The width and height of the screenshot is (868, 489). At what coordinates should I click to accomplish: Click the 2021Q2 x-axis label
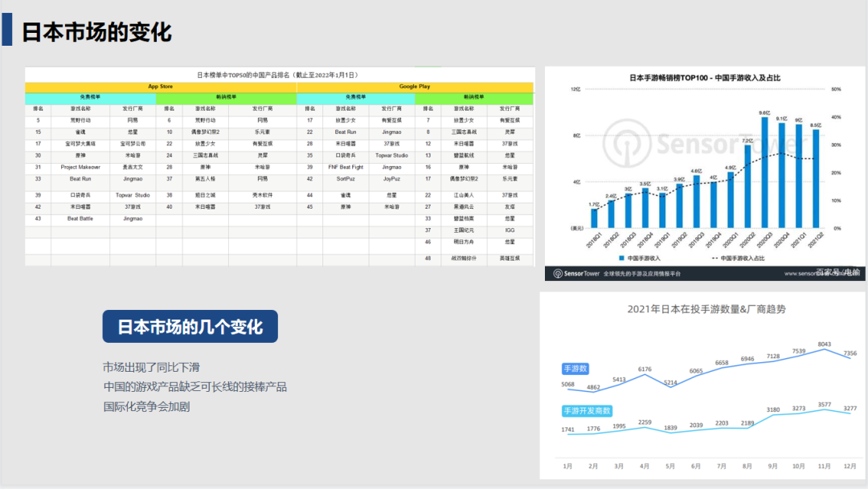[x=816, y=240]
